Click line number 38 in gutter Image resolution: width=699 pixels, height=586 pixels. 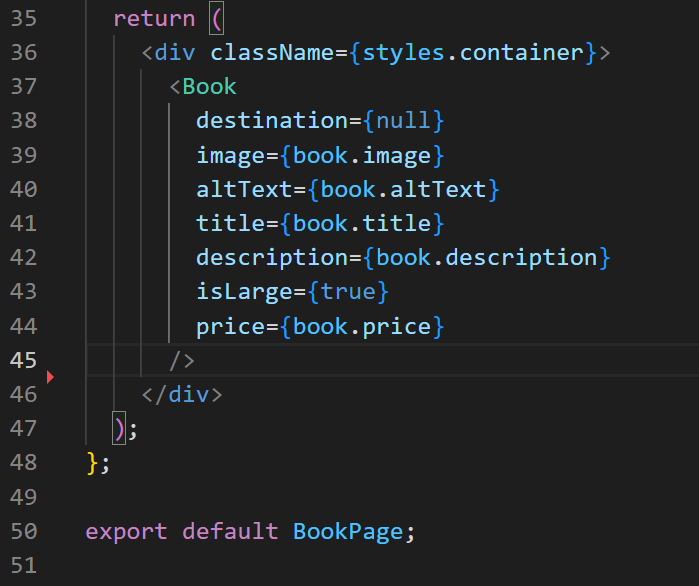(x=24, y=121)
